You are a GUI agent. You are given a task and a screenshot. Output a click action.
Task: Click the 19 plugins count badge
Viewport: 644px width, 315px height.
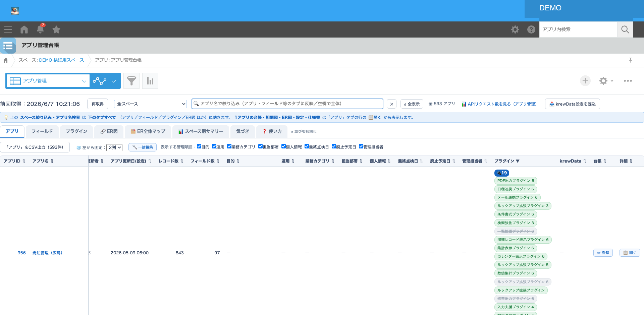click(502, 173)
